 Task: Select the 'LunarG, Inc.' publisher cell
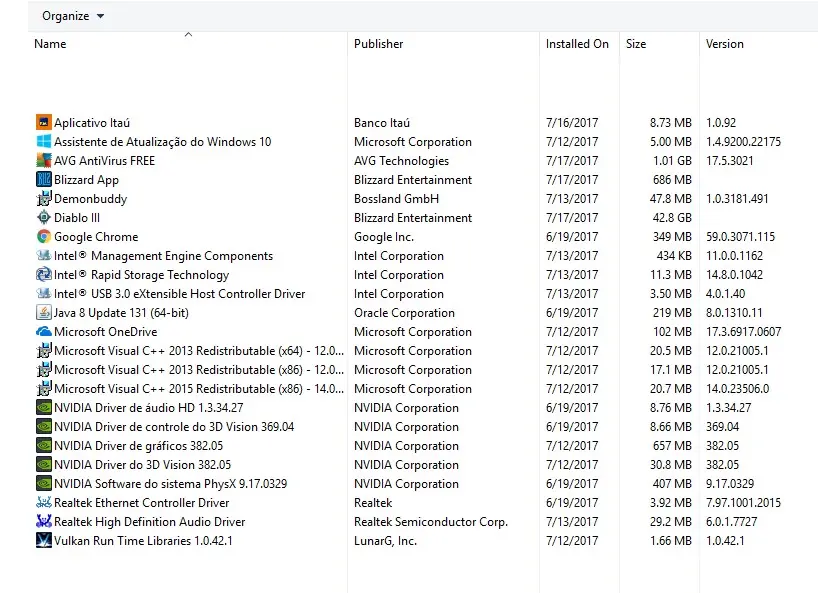pyautogui.click(x=386, y=541)
